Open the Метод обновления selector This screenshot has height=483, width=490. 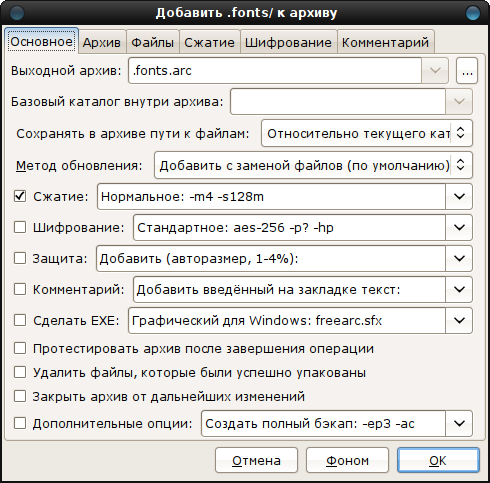click(x=313, y=165)
